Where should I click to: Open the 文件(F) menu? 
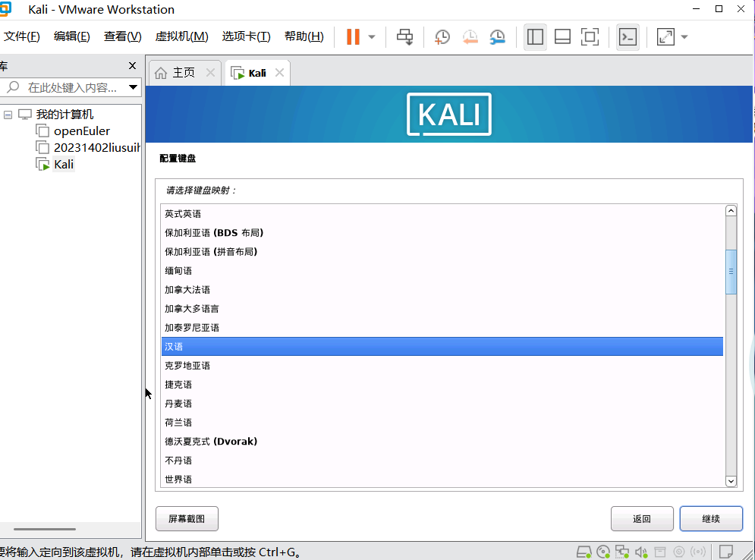pos(22,36)
